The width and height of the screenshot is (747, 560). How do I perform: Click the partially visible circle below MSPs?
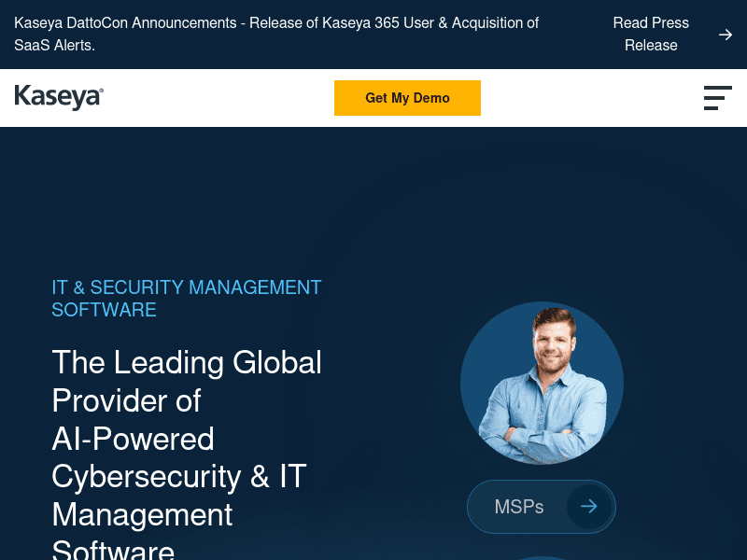point(542,557)
